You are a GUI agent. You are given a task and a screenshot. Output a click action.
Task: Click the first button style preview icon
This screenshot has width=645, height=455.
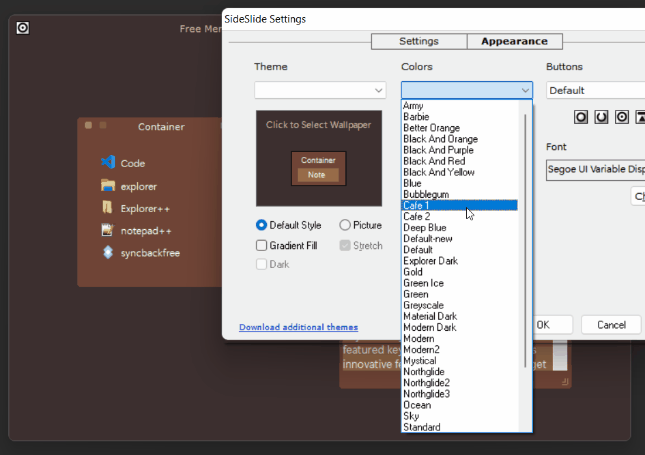tap(580, 117)
